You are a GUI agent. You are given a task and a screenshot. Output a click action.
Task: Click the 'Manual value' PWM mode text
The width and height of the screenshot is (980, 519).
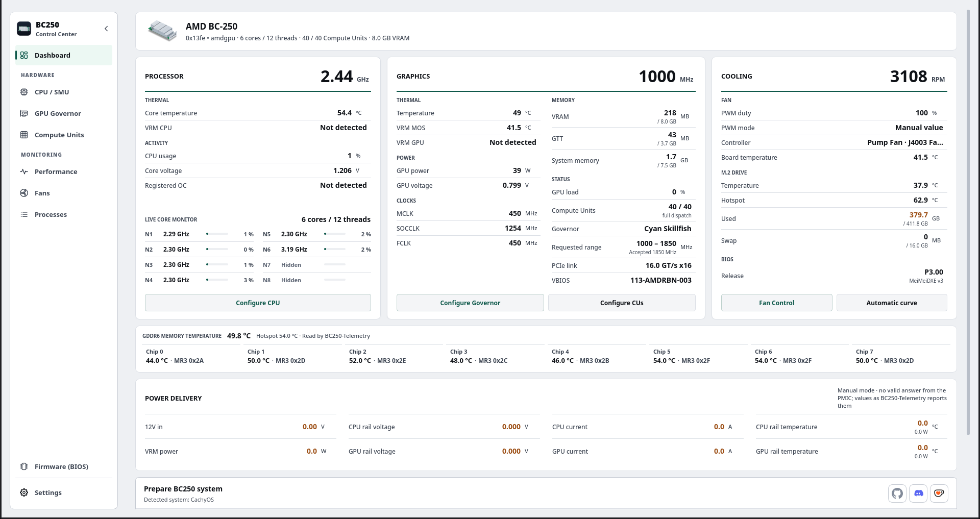point(919,128)
